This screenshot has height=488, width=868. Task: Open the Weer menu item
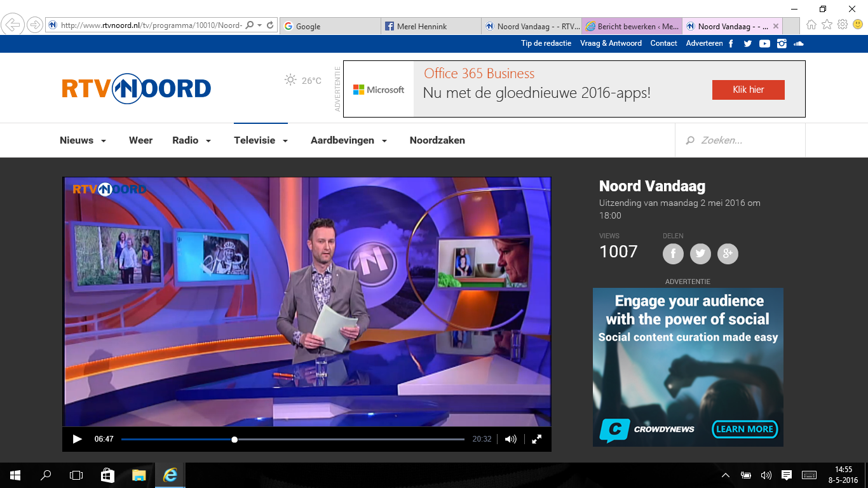point(140,140)
